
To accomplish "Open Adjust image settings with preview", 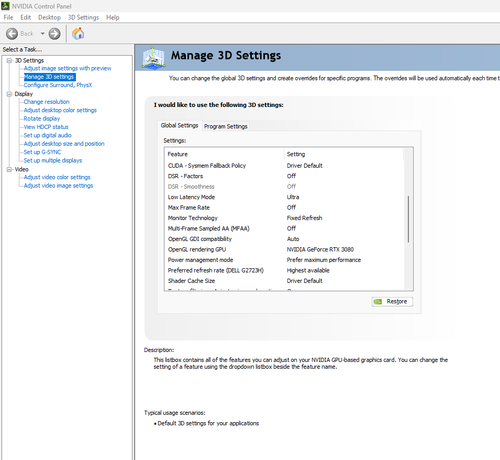I will (67, 68).
